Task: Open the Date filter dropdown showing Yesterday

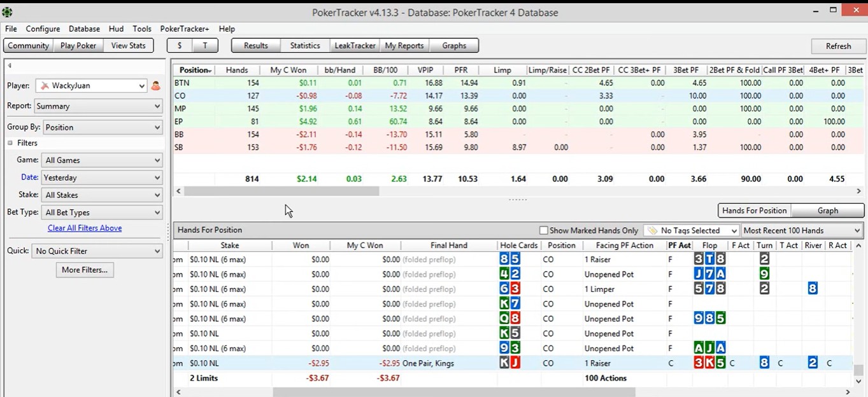Action: pyautogui.click(x=101, y=178)
